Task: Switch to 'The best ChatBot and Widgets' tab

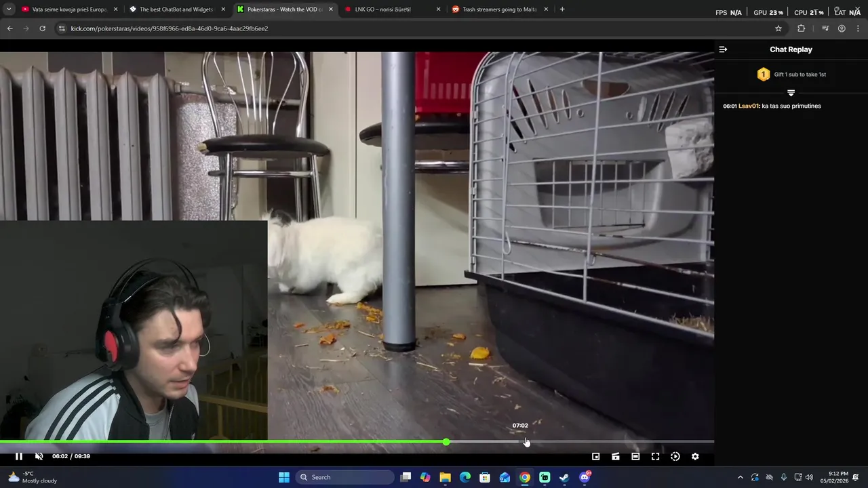Action: point(176,9)
